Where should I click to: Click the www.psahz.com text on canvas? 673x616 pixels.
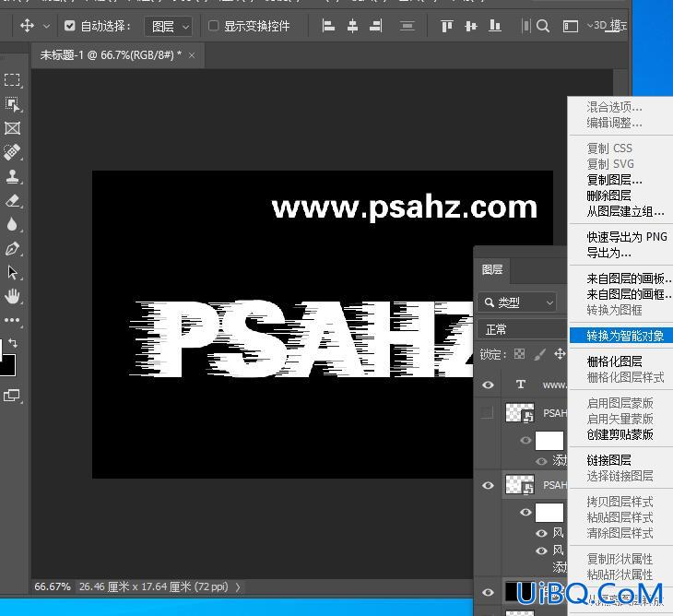(404, 207)
